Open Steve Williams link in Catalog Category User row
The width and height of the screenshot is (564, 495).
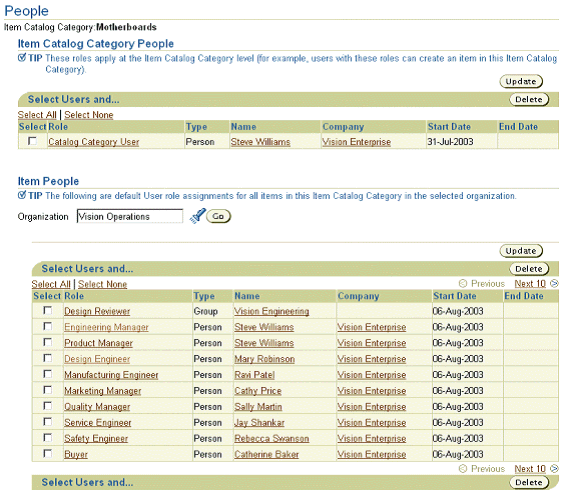click(260, 142)
